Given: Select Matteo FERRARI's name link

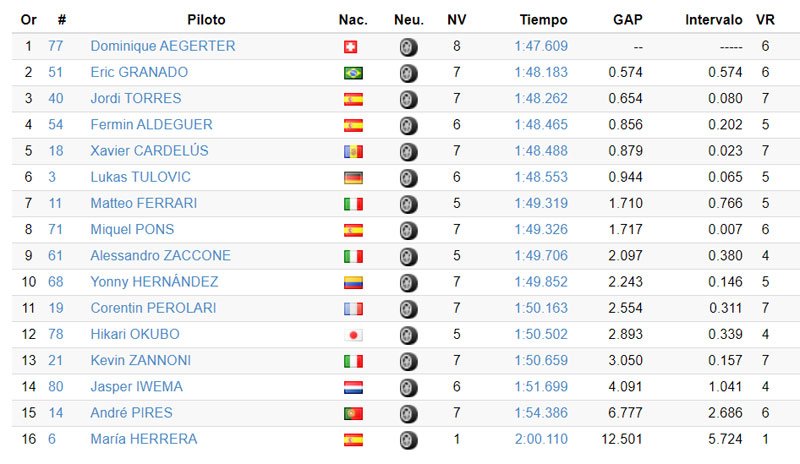Looking at the screenshot, I should [143, 203].
